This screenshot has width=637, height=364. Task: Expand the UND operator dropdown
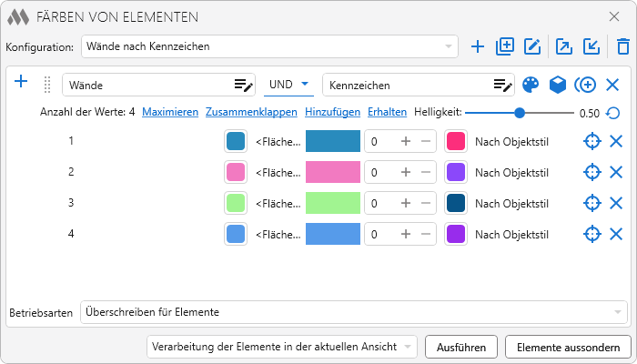pyautogui.click(x=288, y=85)
